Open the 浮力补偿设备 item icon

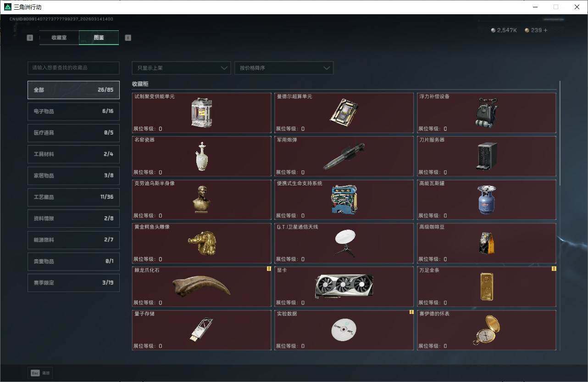pyautogui.click(x=486, y=112)
